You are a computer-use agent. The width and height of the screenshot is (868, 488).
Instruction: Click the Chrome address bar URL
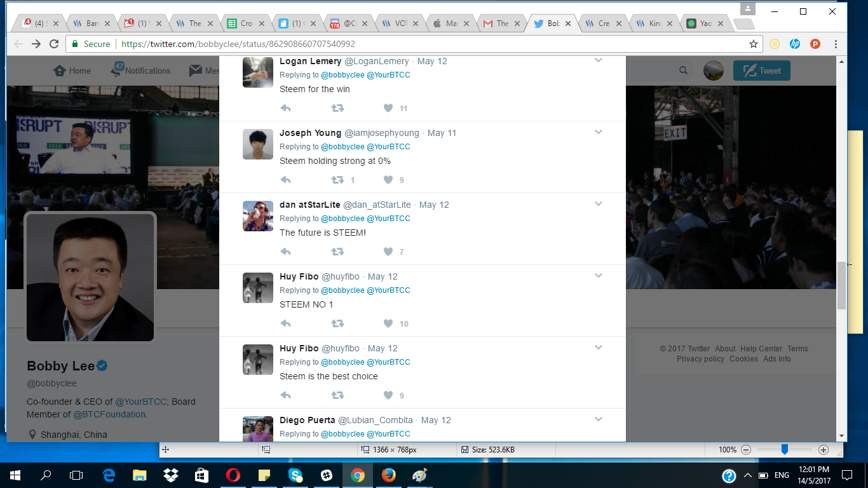[238, 44]
